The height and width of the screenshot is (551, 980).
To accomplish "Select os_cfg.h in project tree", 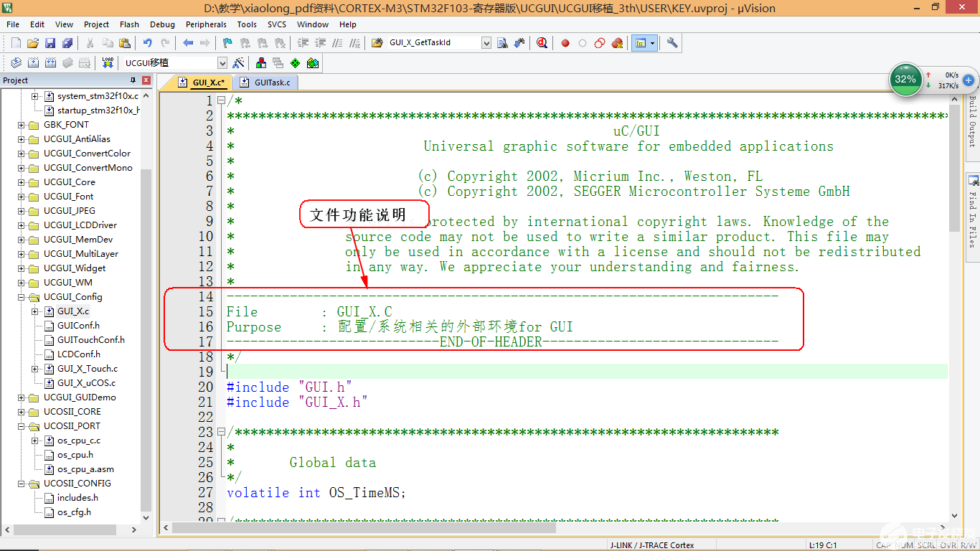I will click(x=74, y=512).
